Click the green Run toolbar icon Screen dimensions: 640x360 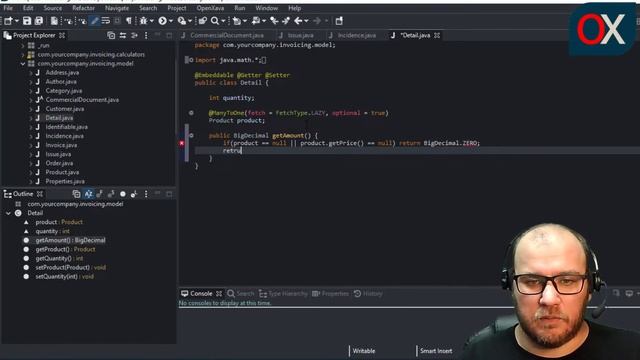(162, 21)
